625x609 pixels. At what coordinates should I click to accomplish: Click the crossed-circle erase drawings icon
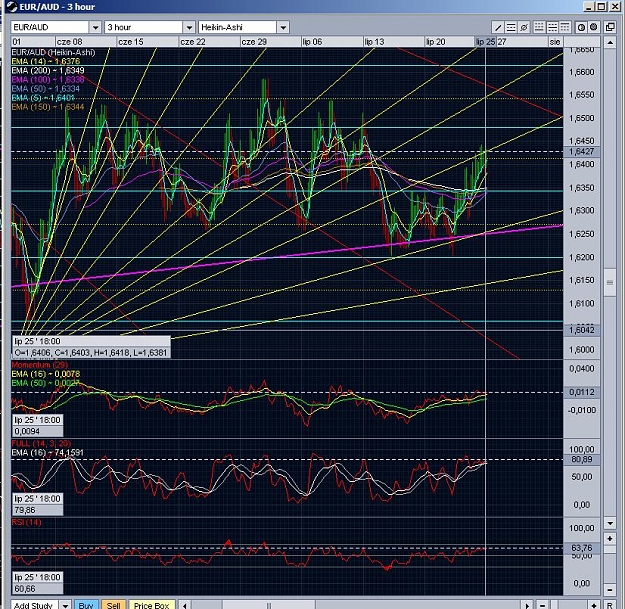click(524, 28)
